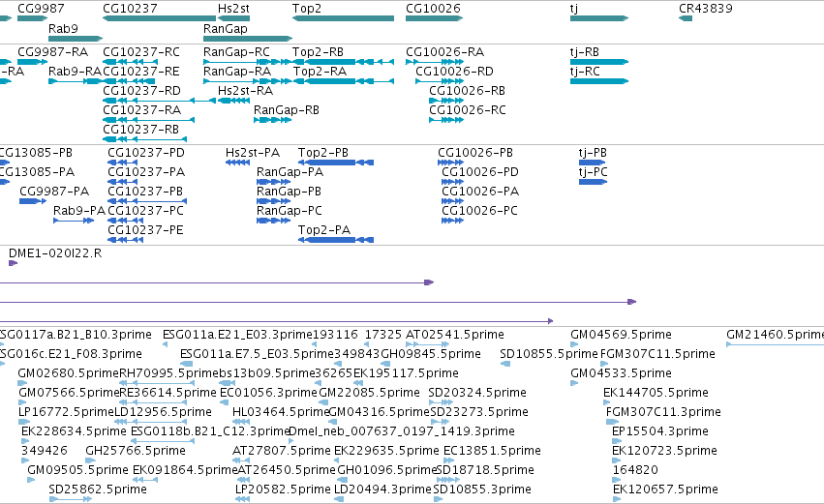
Task: Click the CG9987 gene label
Action: 41,9
